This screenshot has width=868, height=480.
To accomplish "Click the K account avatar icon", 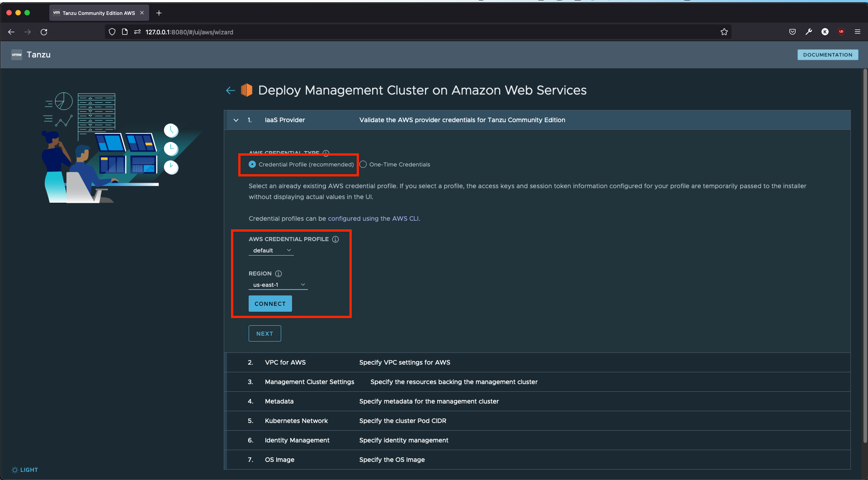I will click(825, 32).
